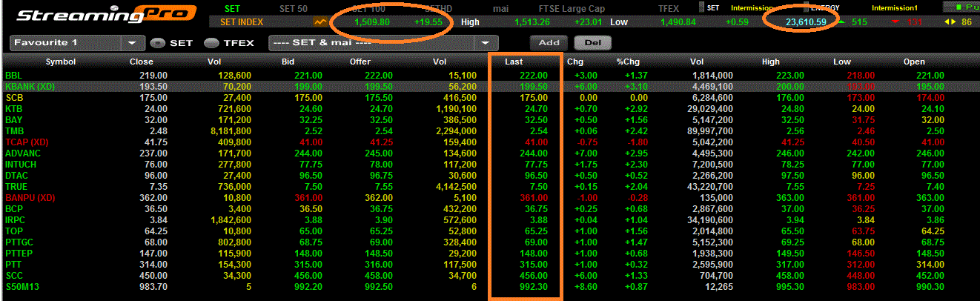Select the ADVANC symbol
The height and width of the screenshot is (301, 980).
point(21,153)
